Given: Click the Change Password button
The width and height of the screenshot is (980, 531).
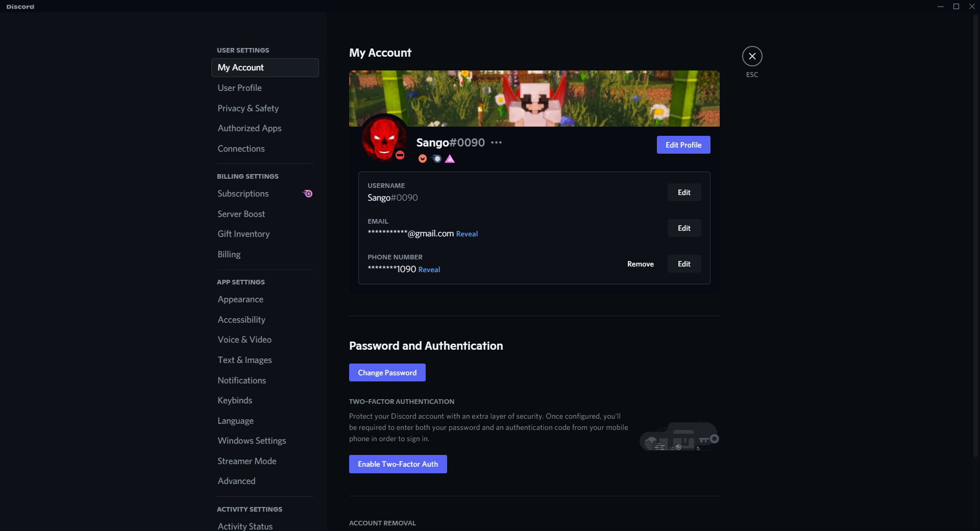Looking at the screenshot, I should [387, 373].
